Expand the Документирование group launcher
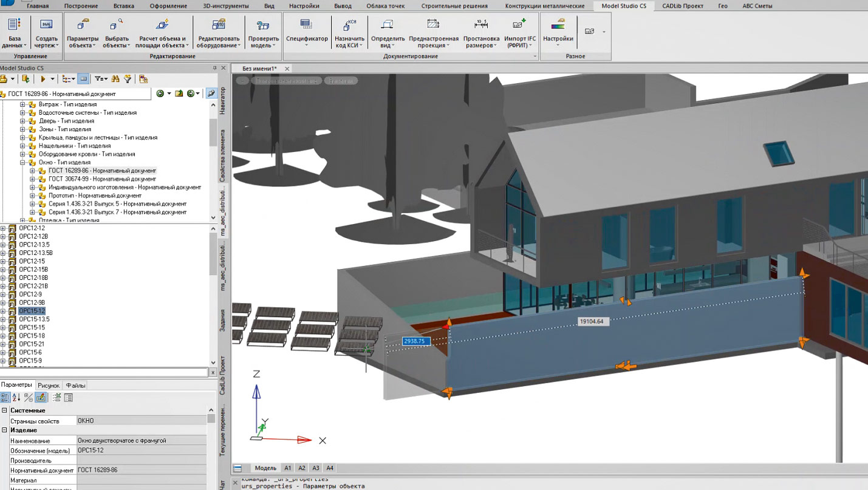This screenshot has width=868, height=490. (x=535, y=56)
